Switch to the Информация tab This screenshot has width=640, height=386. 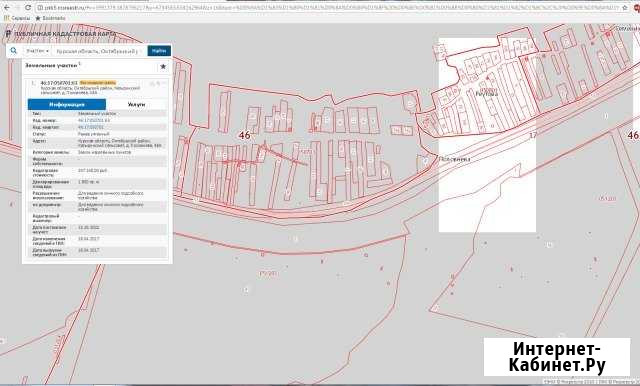coord(67,104)
